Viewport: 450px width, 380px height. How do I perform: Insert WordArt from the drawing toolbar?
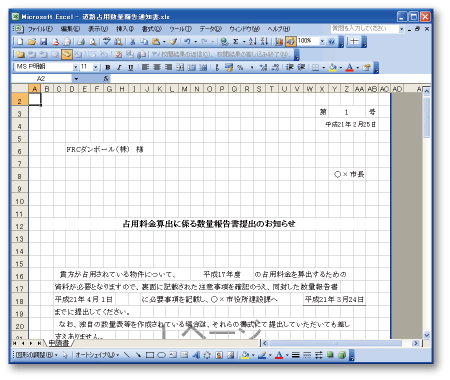coord(196,355)
